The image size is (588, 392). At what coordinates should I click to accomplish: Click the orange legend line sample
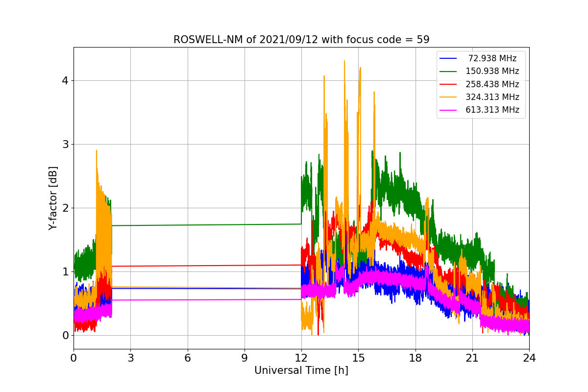[449, 97]
